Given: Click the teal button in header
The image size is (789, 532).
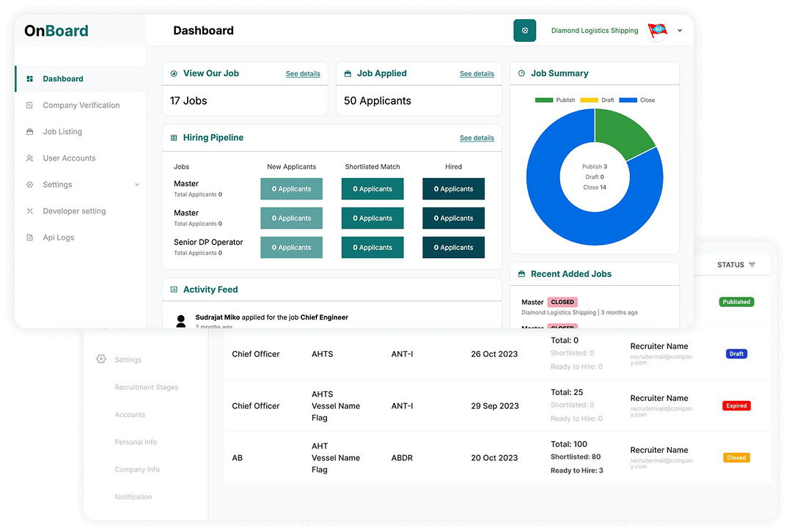Looking at the screenshot, I should [524, 31].
